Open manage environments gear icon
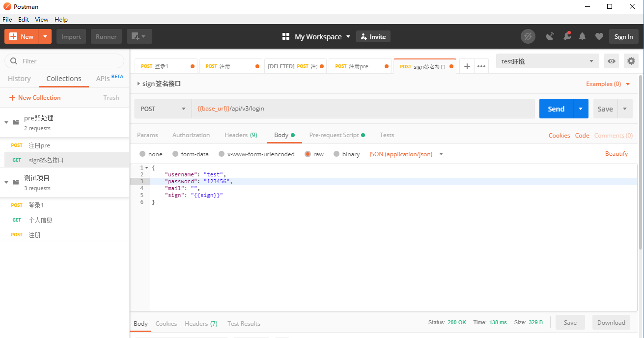The width and height of the screenshot is (644, 338). click(x=631, y=61)
